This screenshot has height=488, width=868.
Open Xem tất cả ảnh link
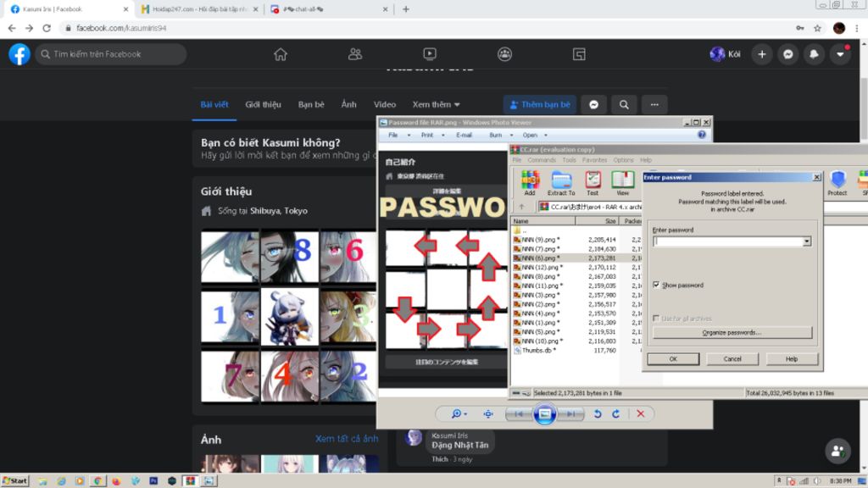coord(347,439)
